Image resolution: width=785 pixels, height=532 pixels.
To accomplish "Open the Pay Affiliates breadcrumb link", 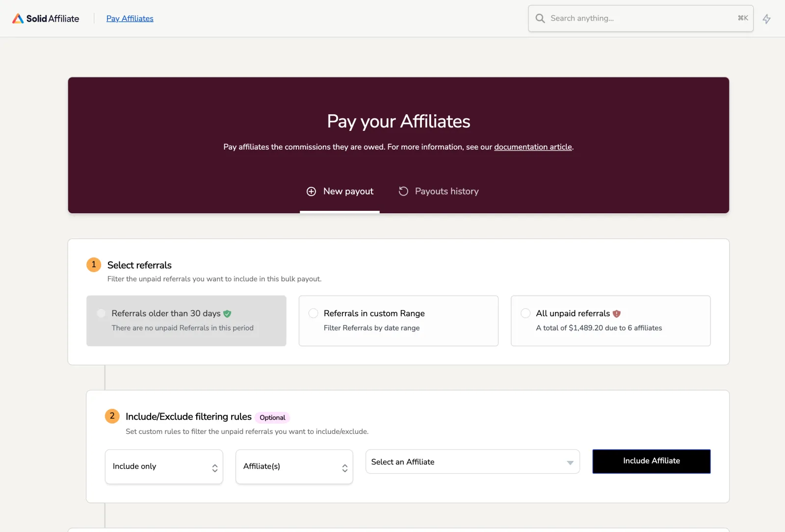I will pyautogui.click(x=130, y=19).
